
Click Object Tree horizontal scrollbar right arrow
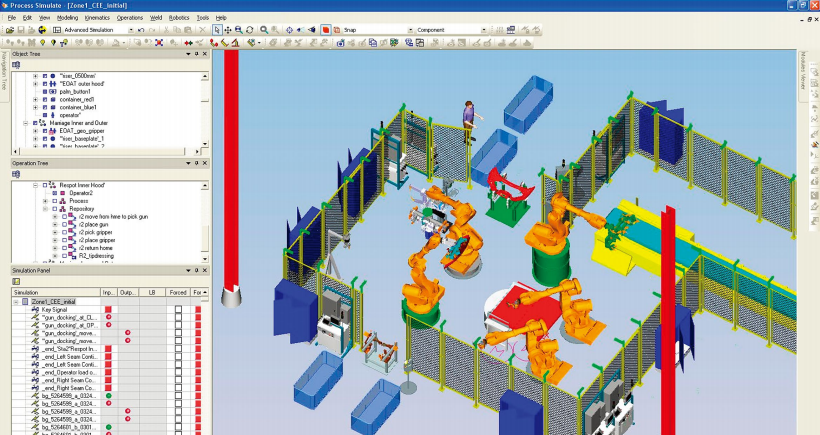point(198,152)
